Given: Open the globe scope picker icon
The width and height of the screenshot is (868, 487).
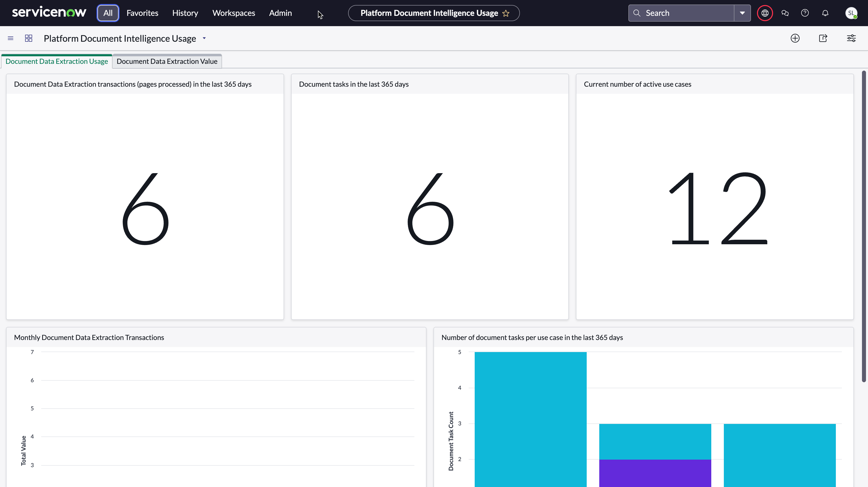Looking at the screenshot, I should pos(765,13).
